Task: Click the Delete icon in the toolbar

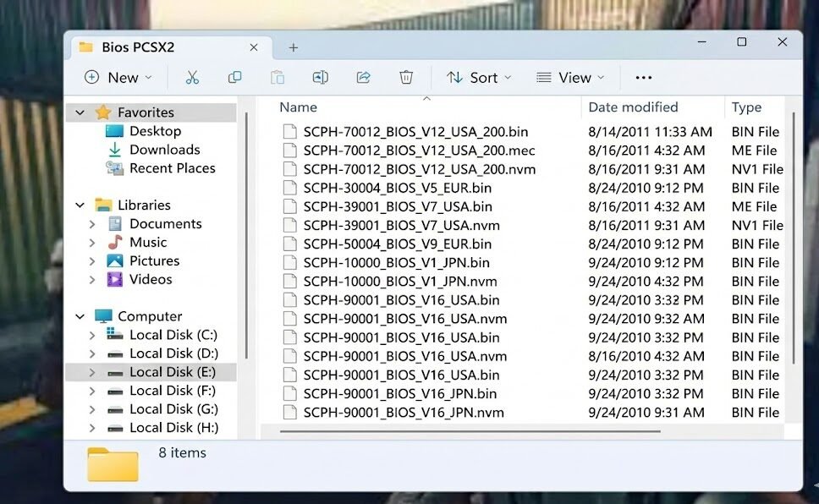Action: click(x=406, y=77)
